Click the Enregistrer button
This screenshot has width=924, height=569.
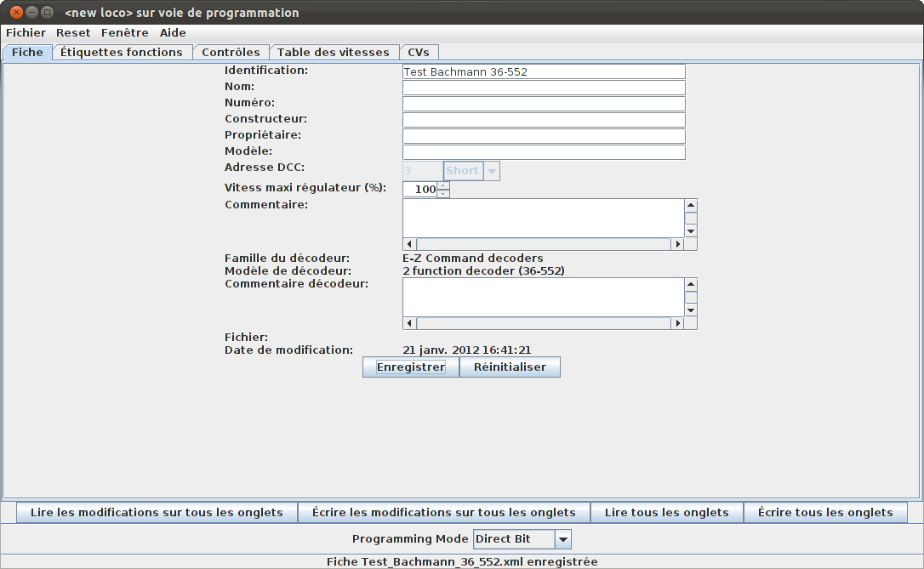[x=411, y=367]
